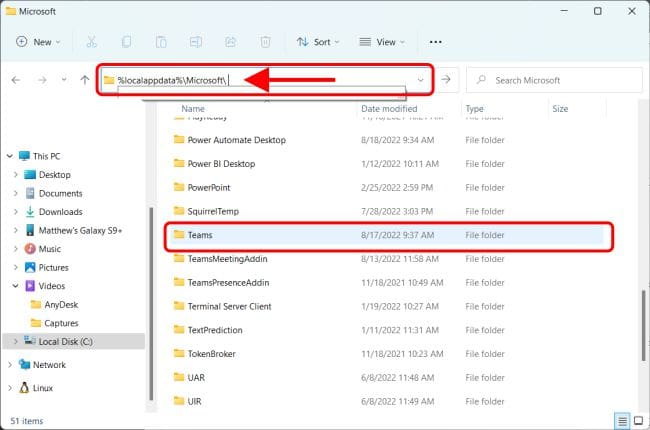Click the Network icon in sidebar

click(24, 364)
